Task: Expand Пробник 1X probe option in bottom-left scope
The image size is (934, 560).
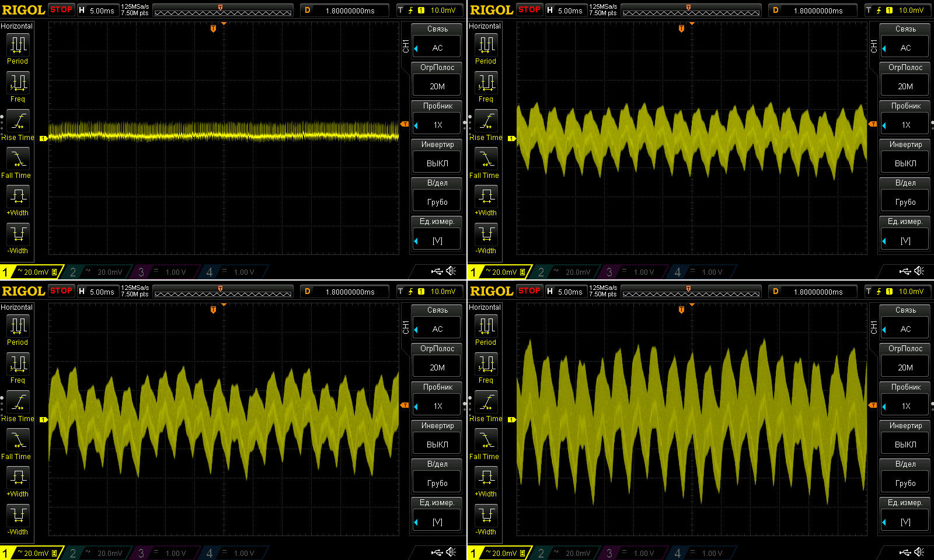Action: pos(437,406)
